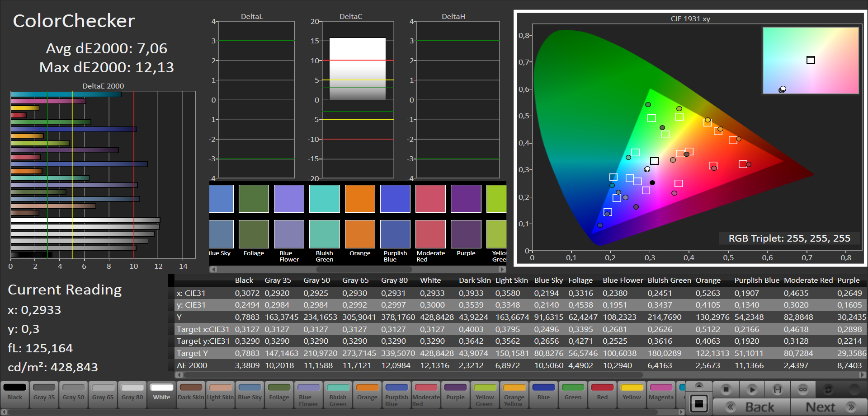
Task: Click the Blue Sky column header
Action: pyautogui.click(x=548, y=280)
